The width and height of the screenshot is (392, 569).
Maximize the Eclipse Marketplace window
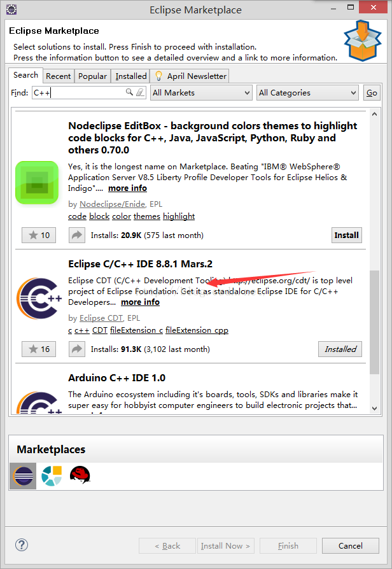[350, 7]
